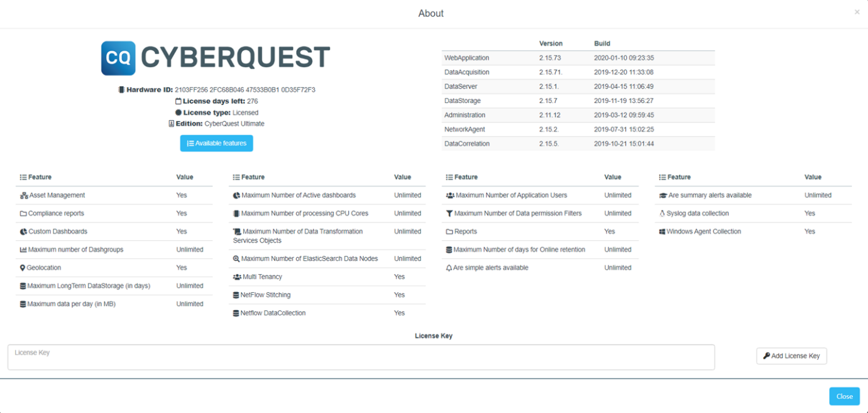Screen dimensions: 868x413
Task: Select the DataAcquisition row label
Action: pos(467,72)
